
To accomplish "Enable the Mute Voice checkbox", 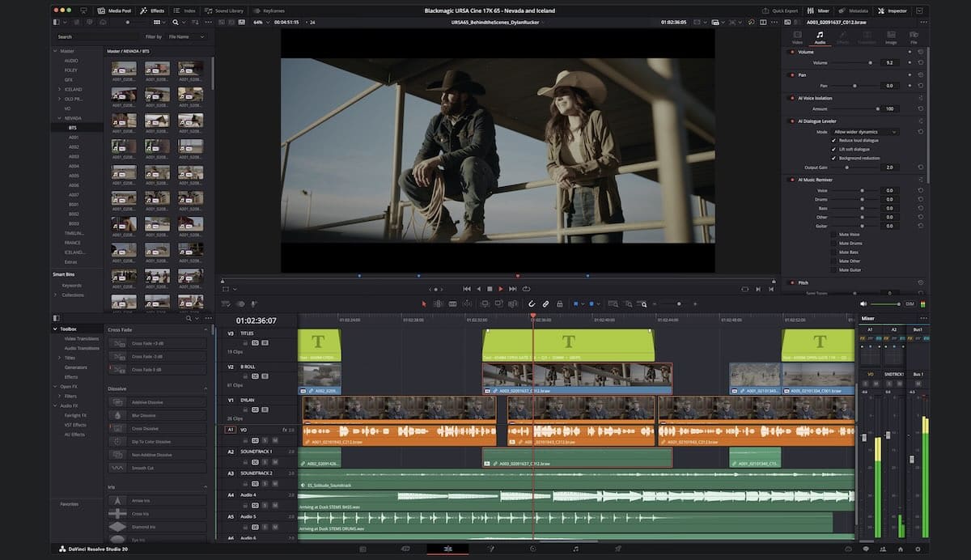I will [833, 234].
